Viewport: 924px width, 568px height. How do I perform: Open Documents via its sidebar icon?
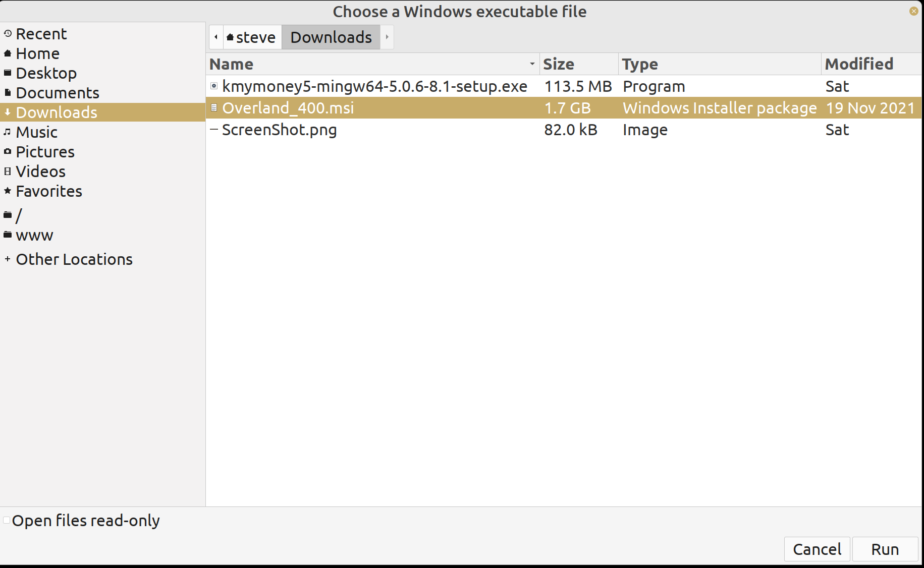point(7,92)
